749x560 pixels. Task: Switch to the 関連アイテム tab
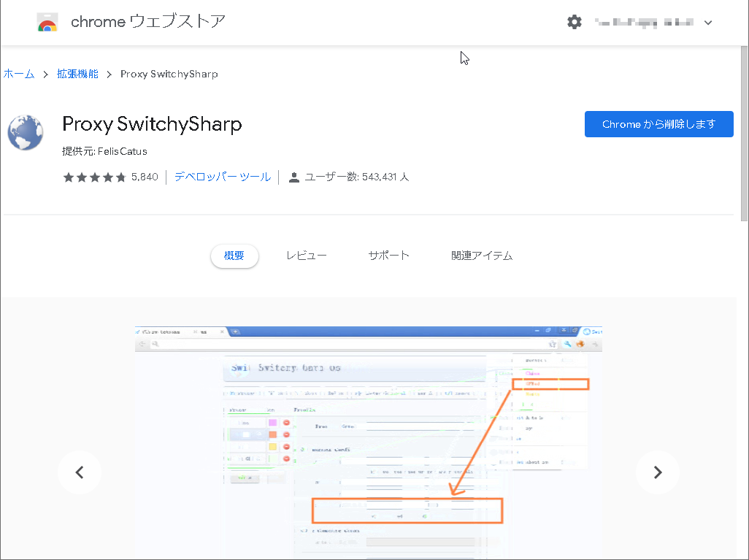482,256
